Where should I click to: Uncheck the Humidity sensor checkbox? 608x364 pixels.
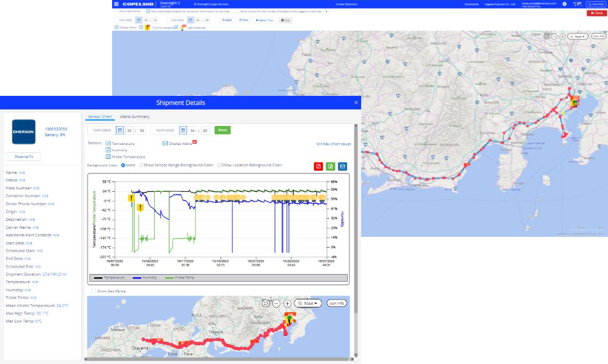[108, 150]
